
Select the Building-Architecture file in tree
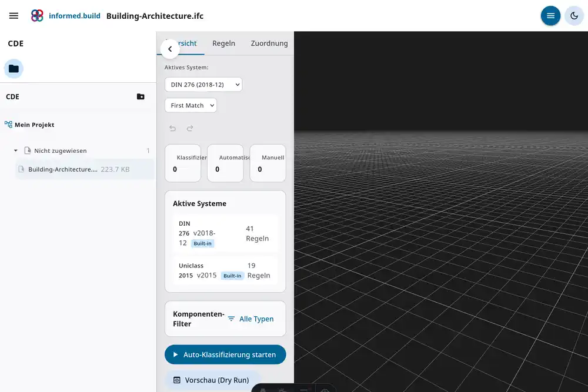(x=62, y=169)
